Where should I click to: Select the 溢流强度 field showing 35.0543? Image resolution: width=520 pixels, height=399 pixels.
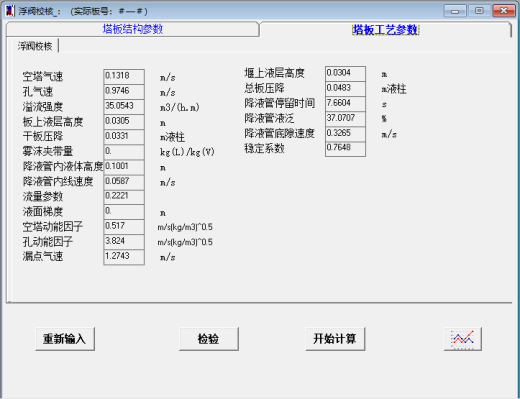124,106
